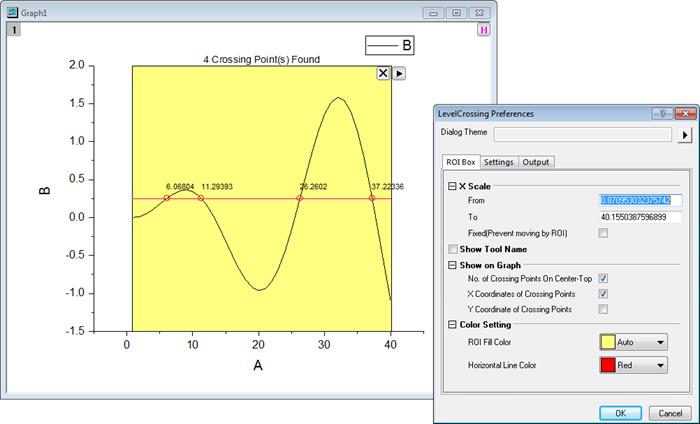Click the X Scale To field

coord(640,217)
